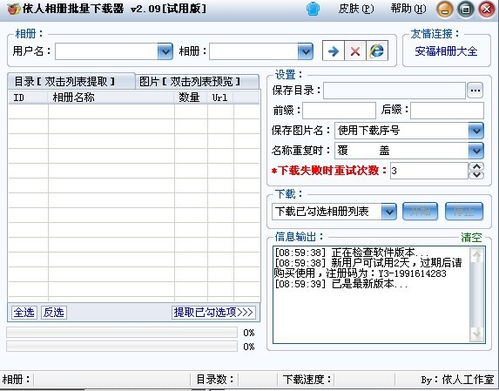This screenshot has height=391, width=499.
Task: Open the 名称重复时 dropdown (覆盖)
Action: coord(409,151)
